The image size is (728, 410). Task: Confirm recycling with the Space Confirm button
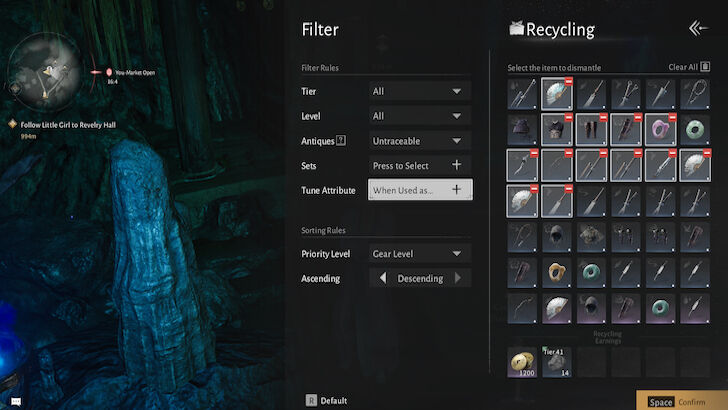[x=681, y=401]
